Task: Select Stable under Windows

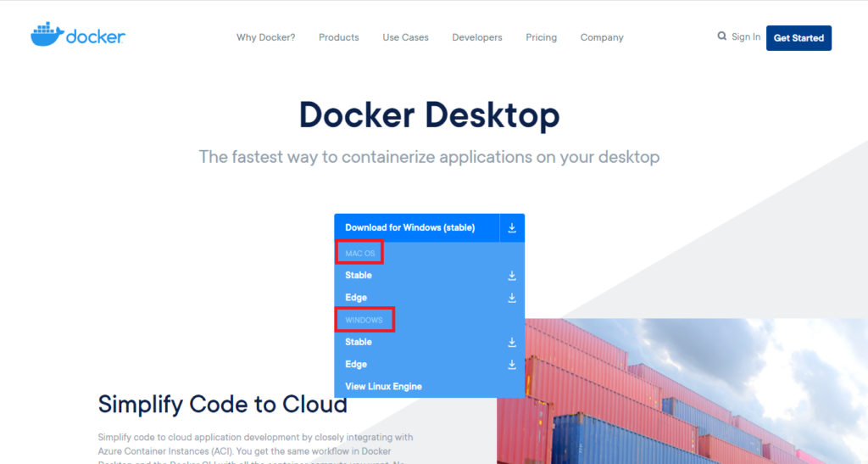Action: tap(359, 342)
